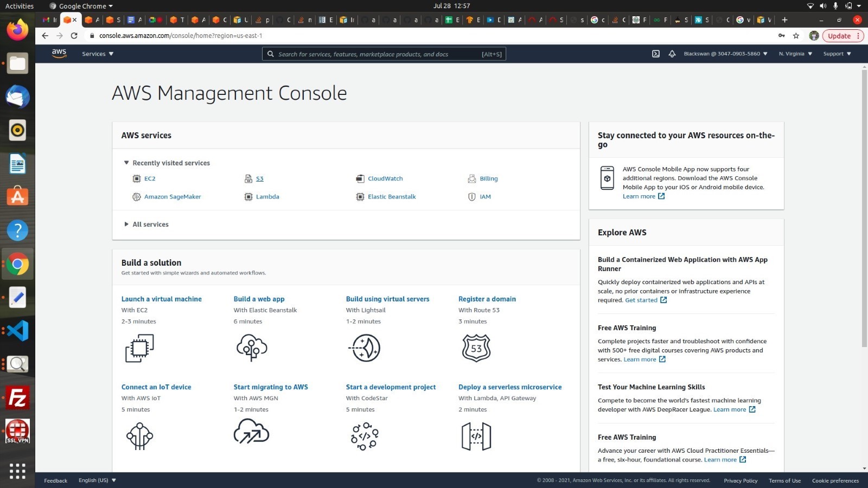The width and height of the screenshot is (868, 488).
Task: Open the Services menu
Action: [x=97, y=54]
